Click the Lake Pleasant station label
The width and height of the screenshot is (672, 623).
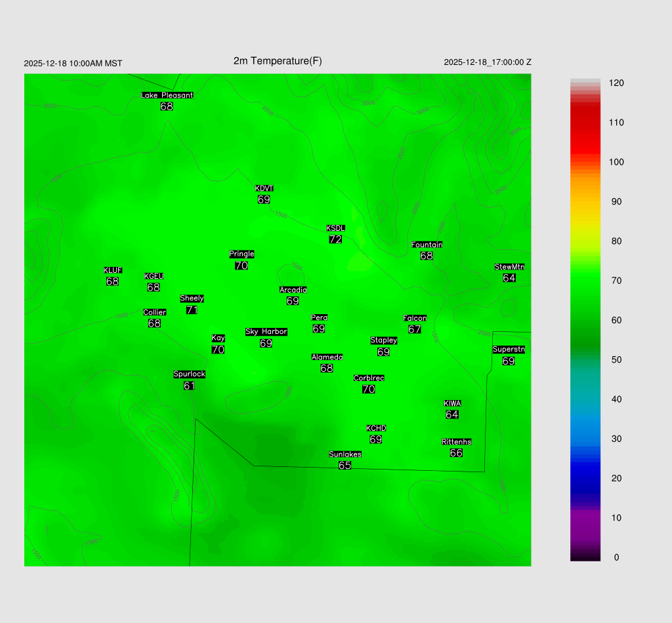click(167, 95)
